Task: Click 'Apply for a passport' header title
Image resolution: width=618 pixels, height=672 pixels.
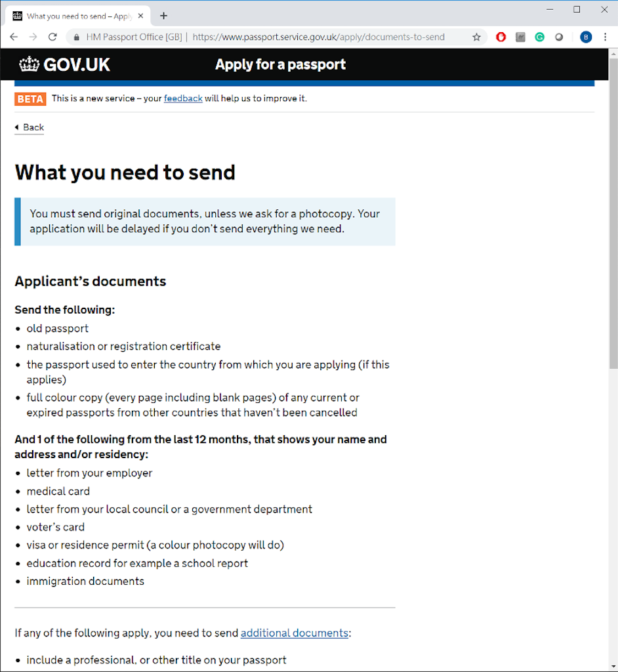Action: 280,64
